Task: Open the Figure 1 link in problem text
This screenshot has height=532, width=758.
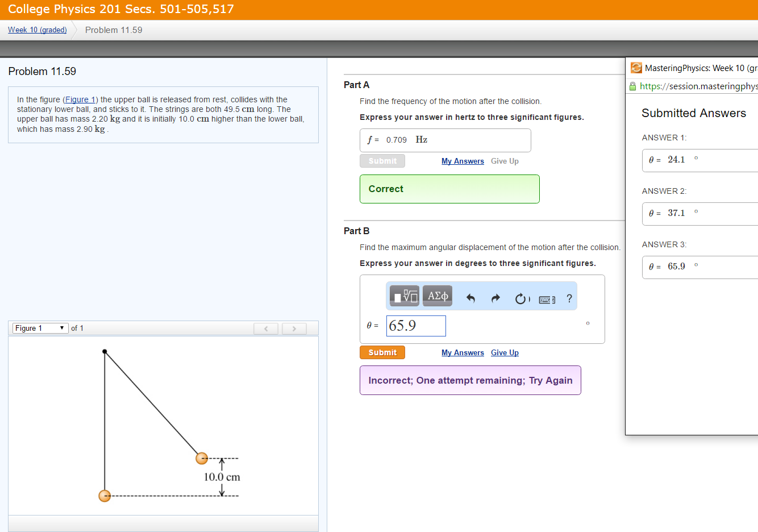Action: point(80,99)
